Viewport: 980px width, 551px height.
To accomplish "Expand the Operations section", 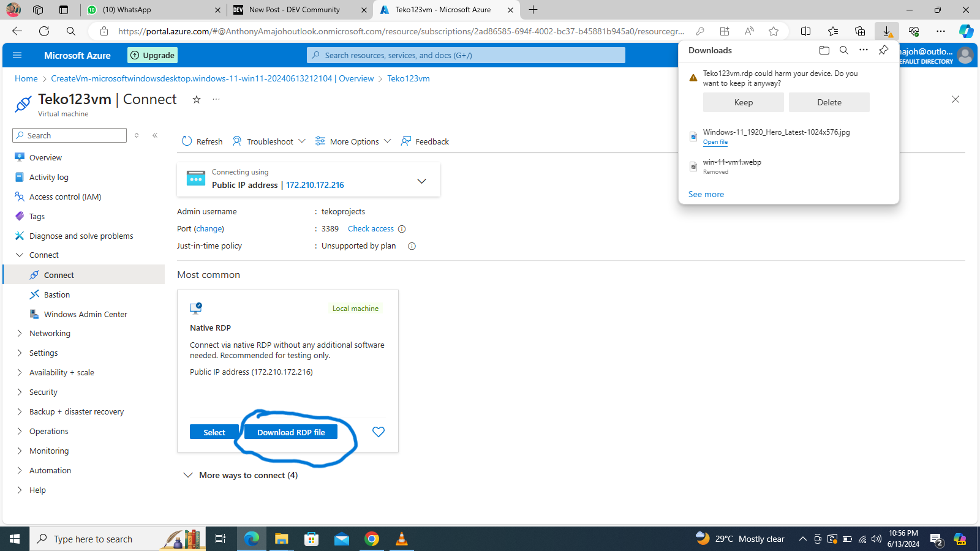I will tap(48, 431).
